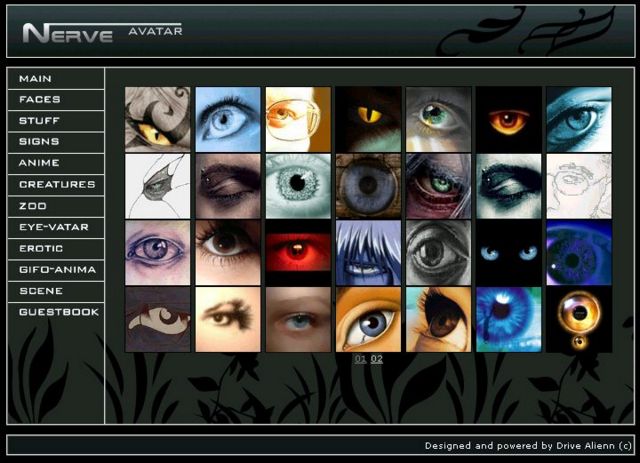Click the Nerve Avatar logo
The width and height of the screenshot is (640, 463).
pyautogui.click(x=102, y=33)
